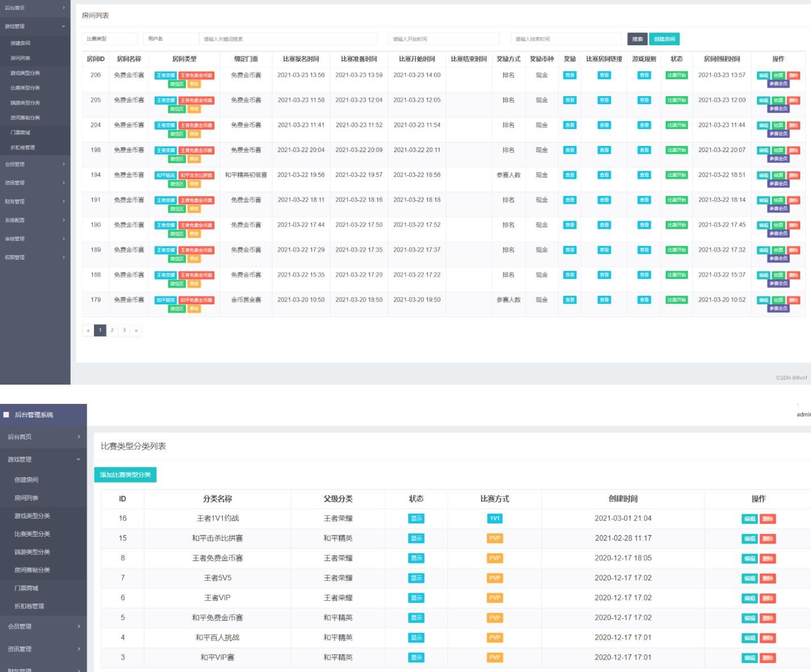Toggle 比赛开始 status for room 190

(676, 225)
